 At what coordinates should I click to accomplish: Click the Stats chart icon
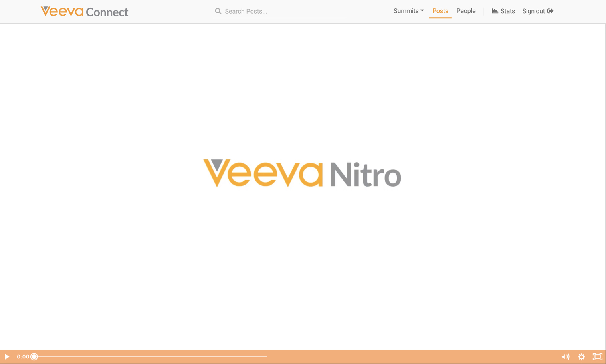click(495, 11)
